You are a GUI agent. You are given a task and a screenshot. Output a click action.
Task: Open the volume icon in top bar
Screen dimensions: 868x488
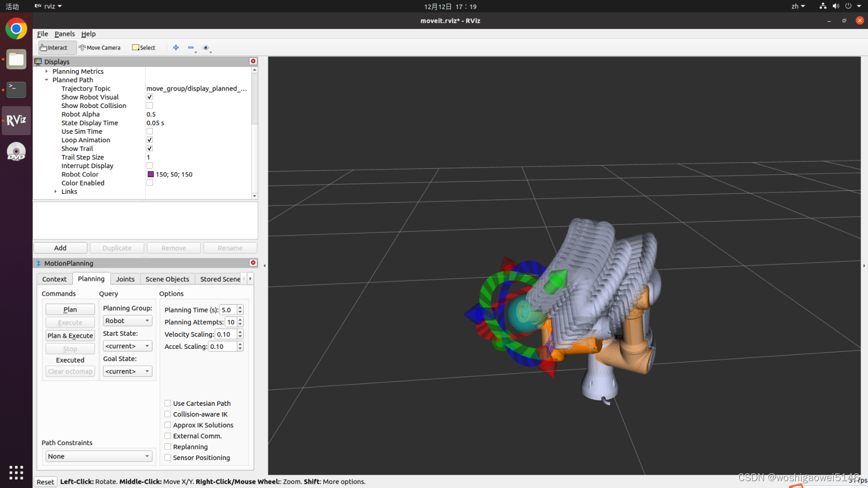pos(836,6)
